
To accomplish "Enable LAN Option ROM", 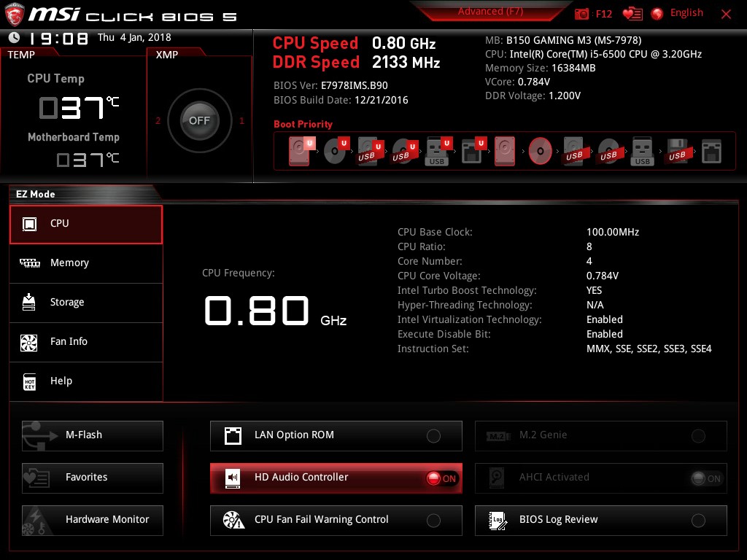I will click(x=336, y=436).
